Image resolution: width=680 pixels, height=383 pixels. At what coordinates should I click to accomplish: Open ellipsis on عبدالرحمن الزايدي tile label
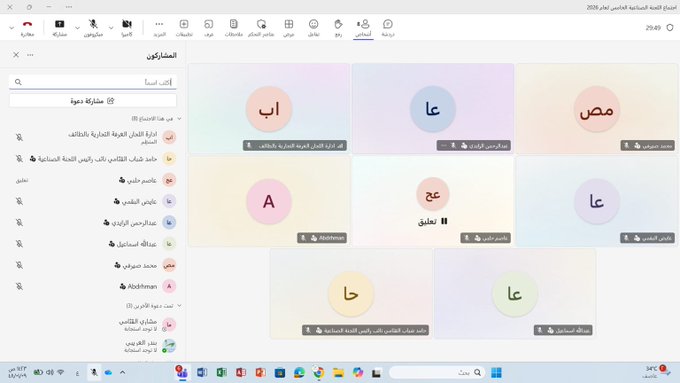pos(443,146)
